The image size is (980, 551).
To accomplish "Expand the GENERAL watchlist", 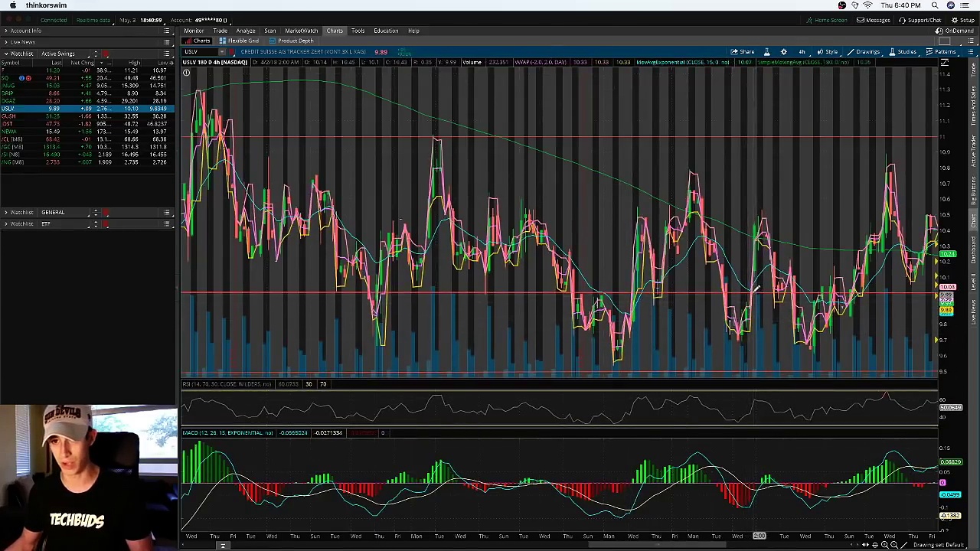I will (x=6, y=212).
